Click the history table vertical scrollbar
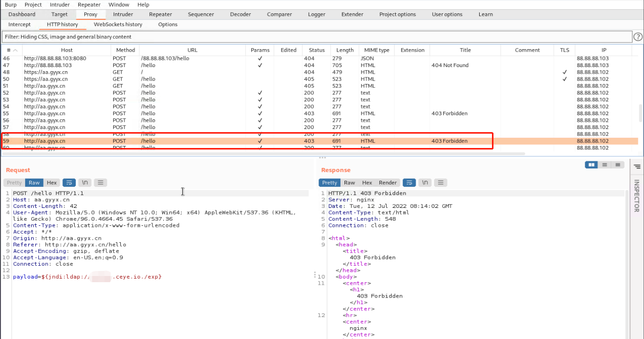This screenshot has width=644, height=339. [x=641, y=113]
